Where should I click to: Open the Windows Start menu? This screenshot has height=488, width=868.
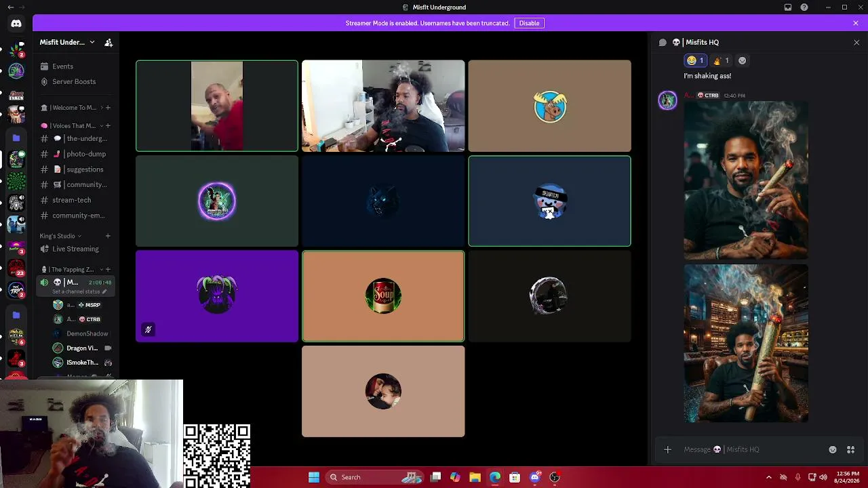point(314,477)
